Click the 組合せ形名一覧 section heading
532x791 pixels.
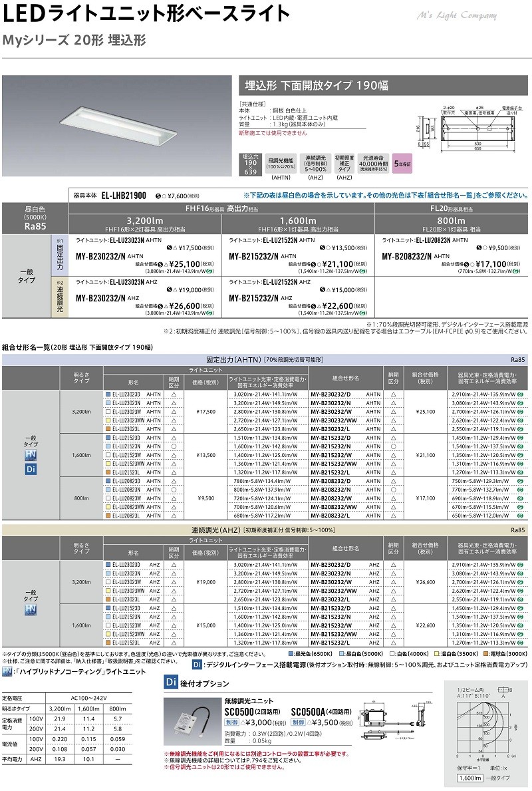click(x=78, y=347)
